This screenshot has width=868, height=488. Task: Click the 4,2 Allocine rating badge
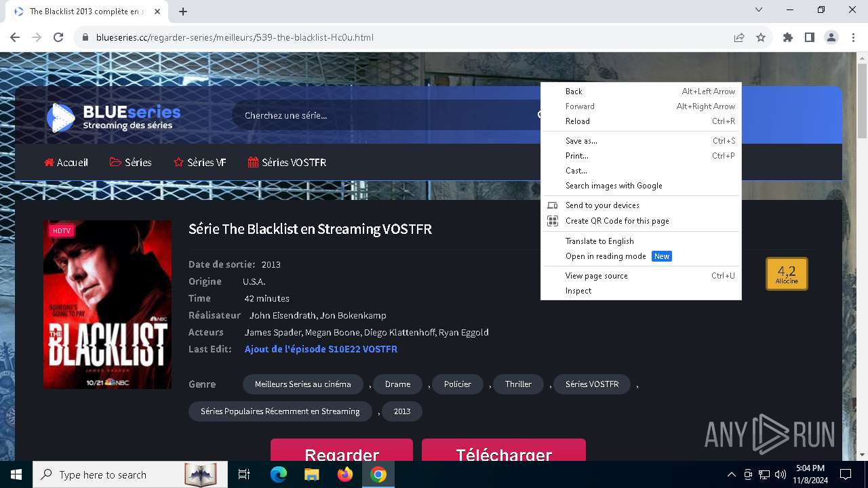click(x=787, y=274)
